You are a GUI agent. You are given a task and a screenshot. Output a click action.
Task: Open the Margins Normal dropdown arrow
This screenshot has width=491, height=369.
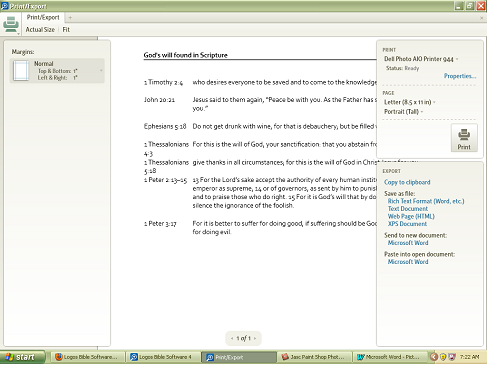101,71
